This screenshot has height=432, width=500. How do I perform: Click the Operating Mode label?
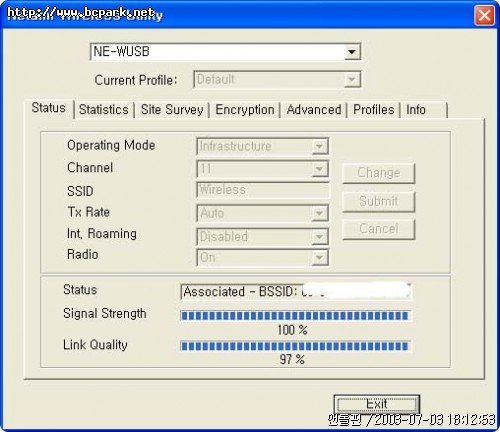pyautogui.click(x=111, y=146)
